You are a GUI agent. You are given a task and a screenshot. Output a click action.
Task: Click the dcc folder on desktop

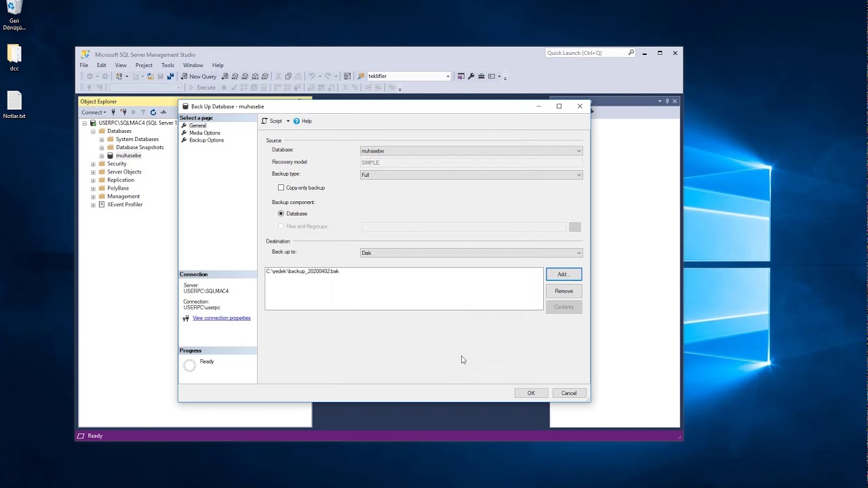(x=14, y=58)
